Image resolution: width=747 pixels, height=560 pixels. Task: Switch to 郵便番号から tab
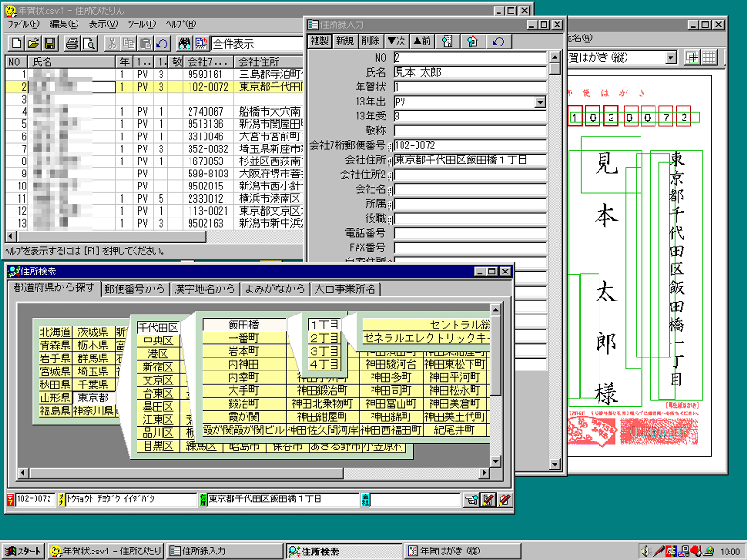pyautogui.click(x=134, y=289)
